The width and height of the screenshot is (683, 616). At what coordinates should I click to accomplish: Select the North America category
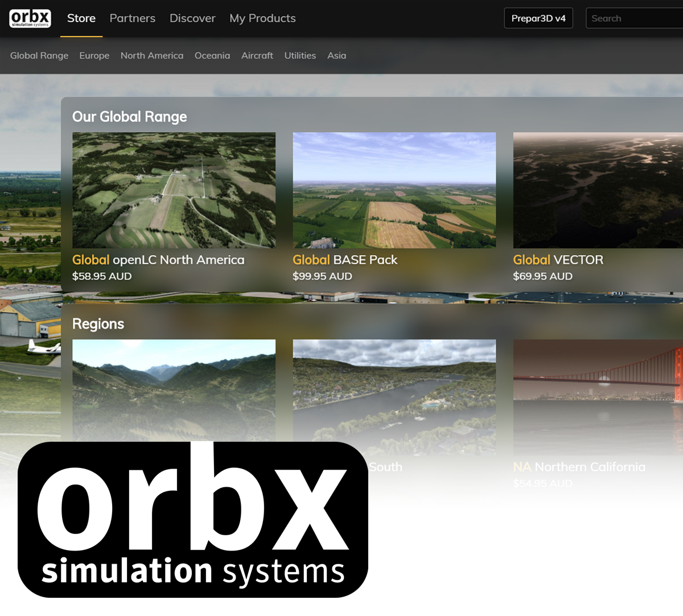[x=152, y=56]
